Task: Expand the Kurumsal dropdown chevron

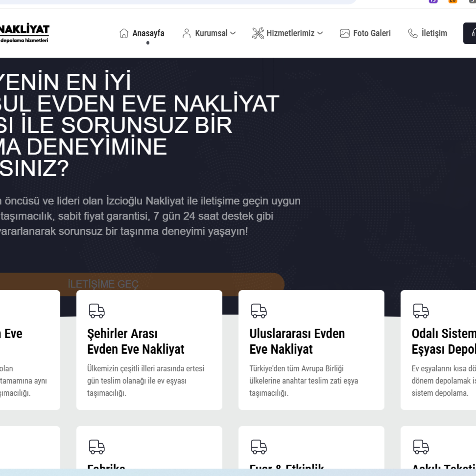Action: pos(233,33)
